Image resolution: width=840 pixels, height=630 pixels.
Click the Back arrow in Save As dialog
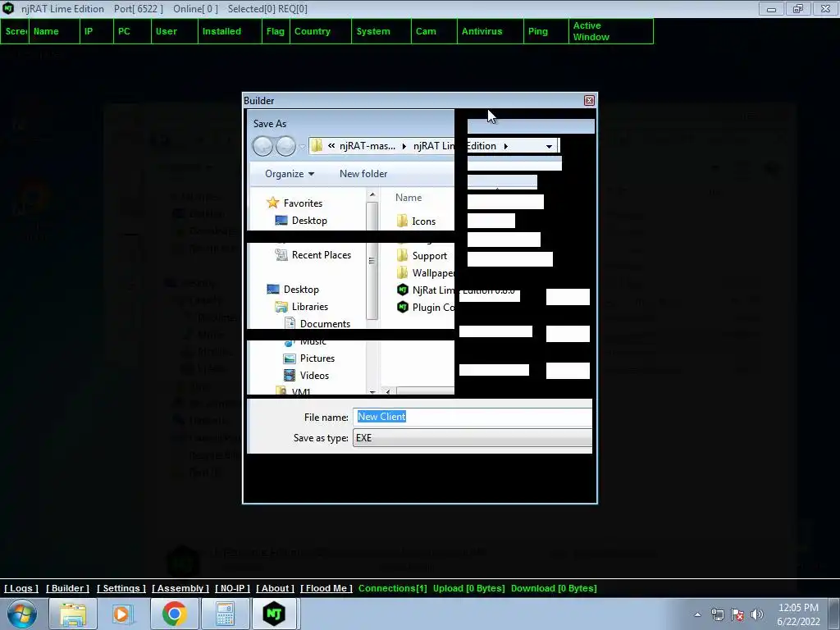[262, 146]
